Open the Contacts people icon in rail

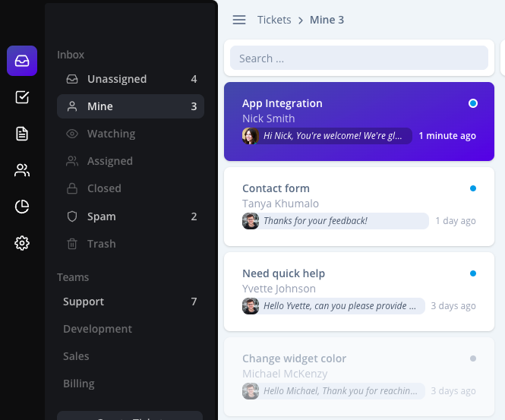22,170
